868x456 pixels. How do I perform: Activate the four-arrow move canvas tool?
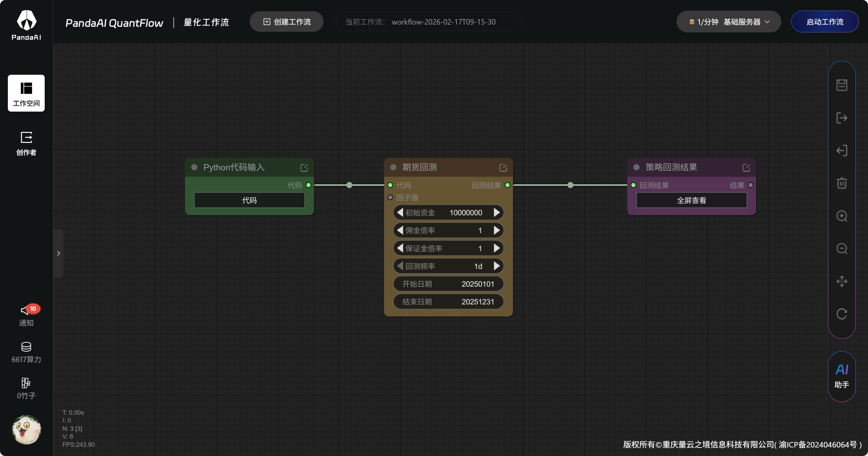842,281
